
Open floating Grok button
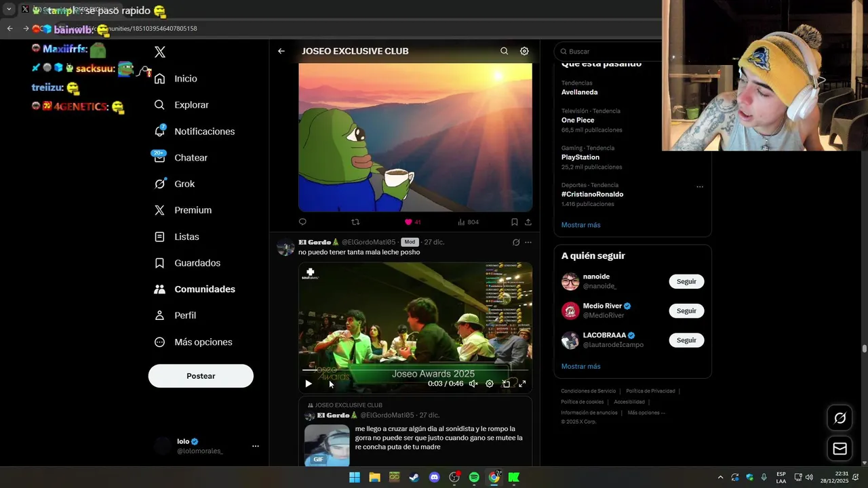coord(840,418)
